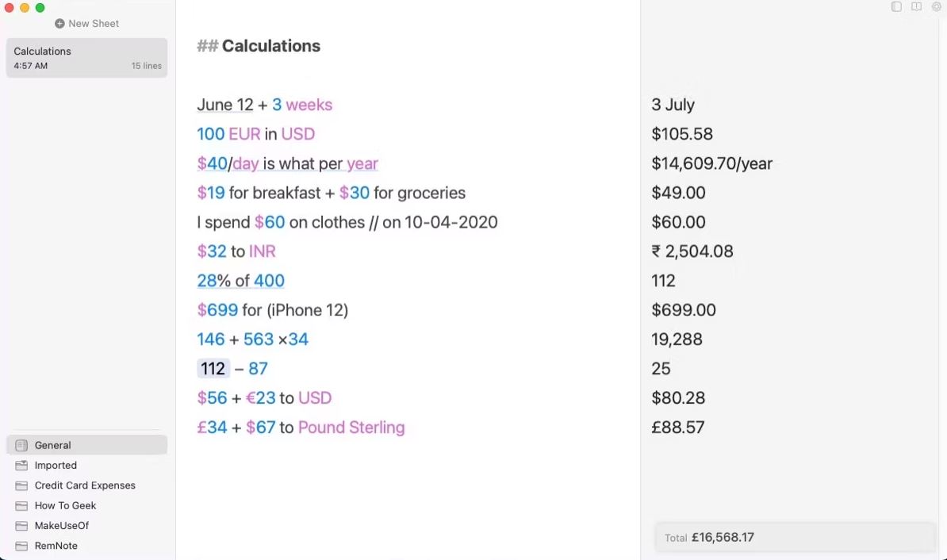Open the book reference icon
This screenshot has width=947, height=560.
[x=916, y=6]
